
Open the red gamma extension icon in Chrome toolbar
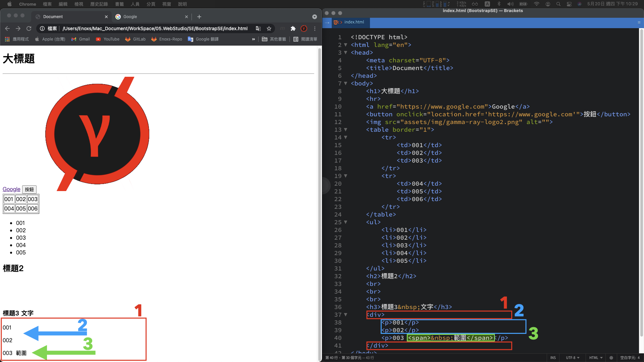304,28
